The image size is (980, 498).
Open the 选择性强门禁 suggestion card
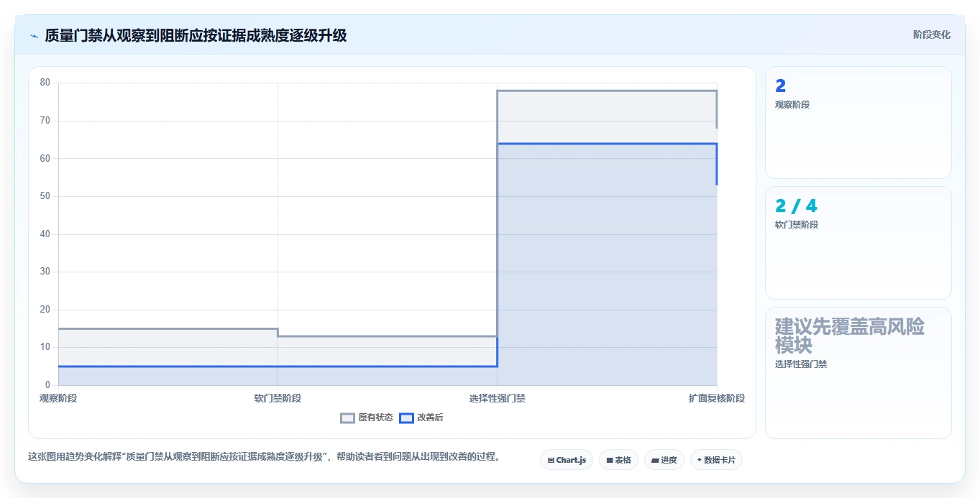pos(858,373)
